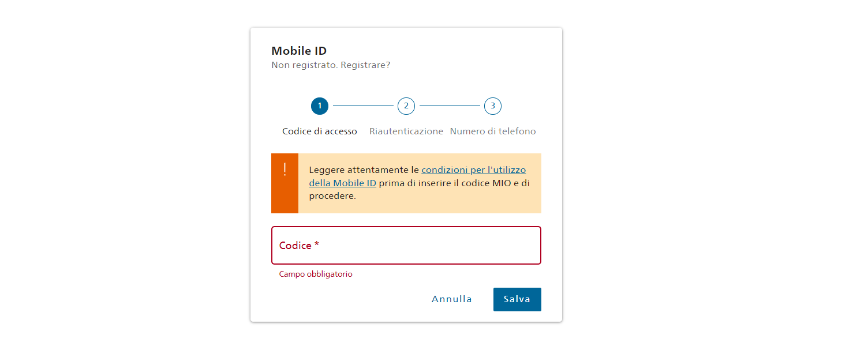Click the Campo obbligatorio error message
The height and width of the screenshot is (339, 868).
click(x=316, y=274)
